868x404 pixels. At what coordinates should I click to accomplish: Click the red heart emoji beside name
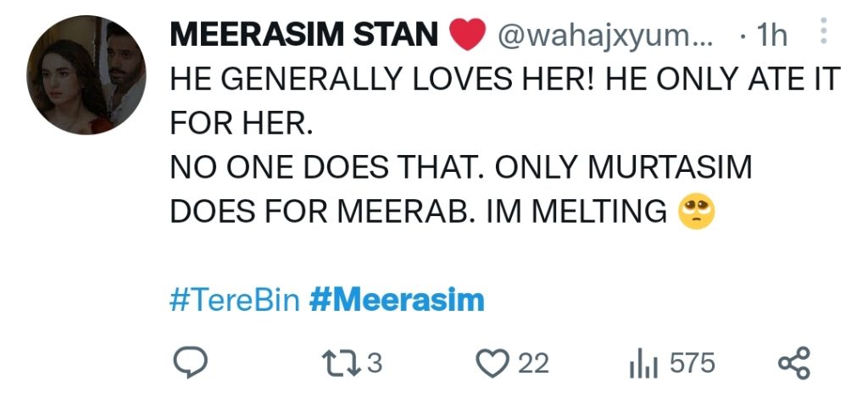click(467, 35)
